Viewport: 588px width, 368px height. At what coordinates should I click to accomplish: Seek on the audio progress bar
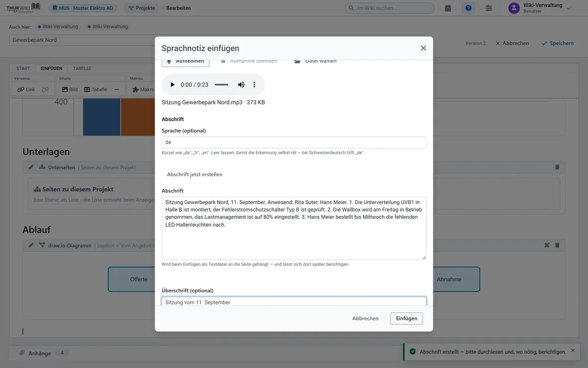221,85
